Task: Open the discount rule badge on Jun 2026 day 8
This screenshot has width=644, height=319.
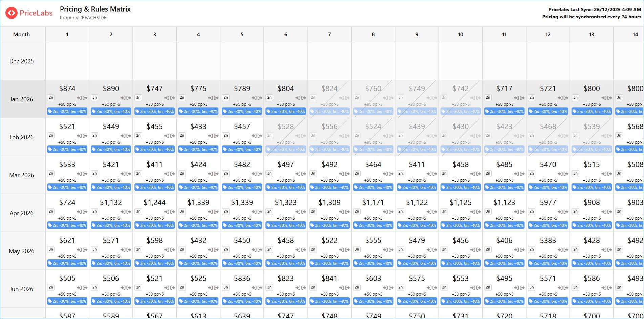Action: [x=373, y=301]
